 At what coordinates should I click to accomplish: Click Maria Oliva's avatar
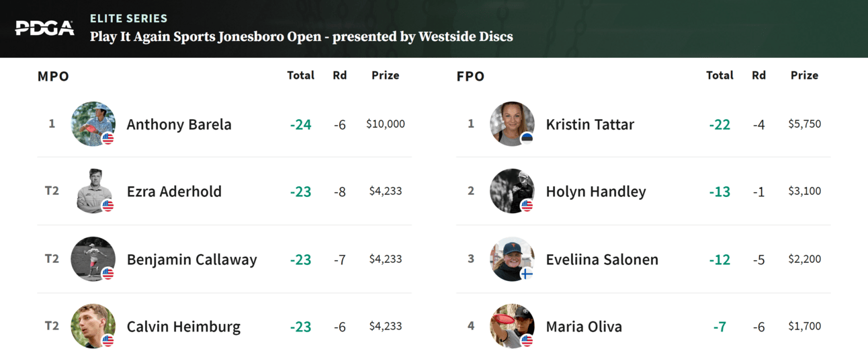(513, 326)
